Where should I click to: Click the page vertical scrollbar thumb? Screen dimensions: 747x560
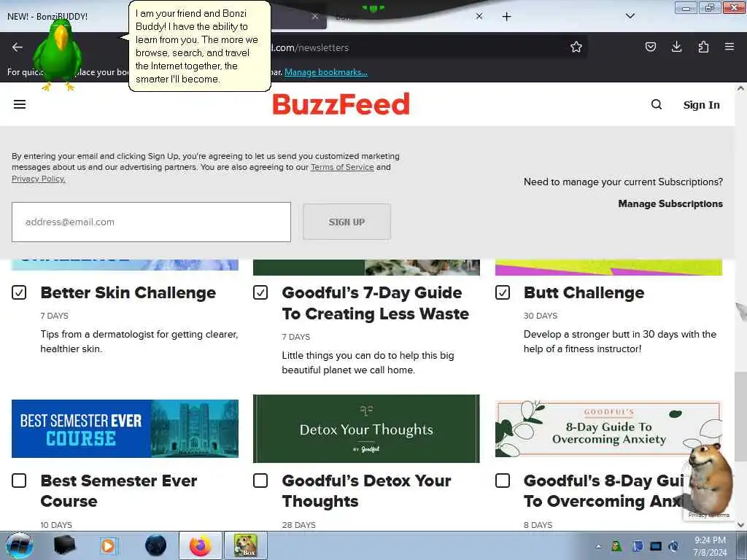coord(740,416)
